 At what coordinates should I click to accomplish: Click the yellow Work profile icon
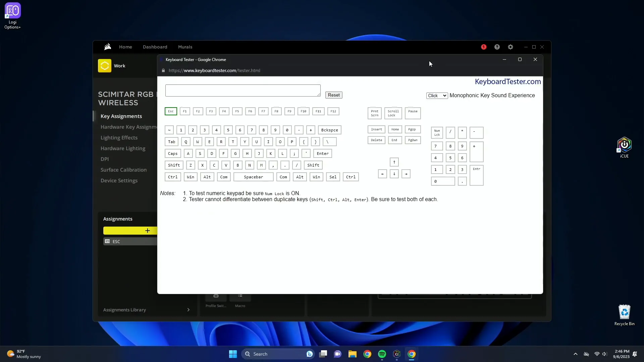pyautogui.click(x=104, y=66)
